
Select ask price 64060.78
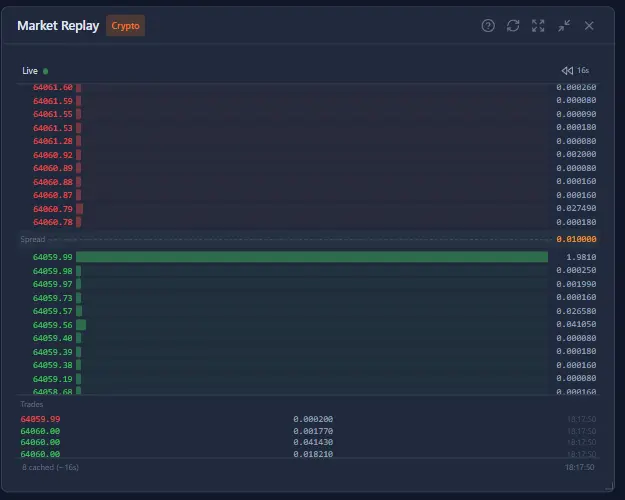coord(53,222)
